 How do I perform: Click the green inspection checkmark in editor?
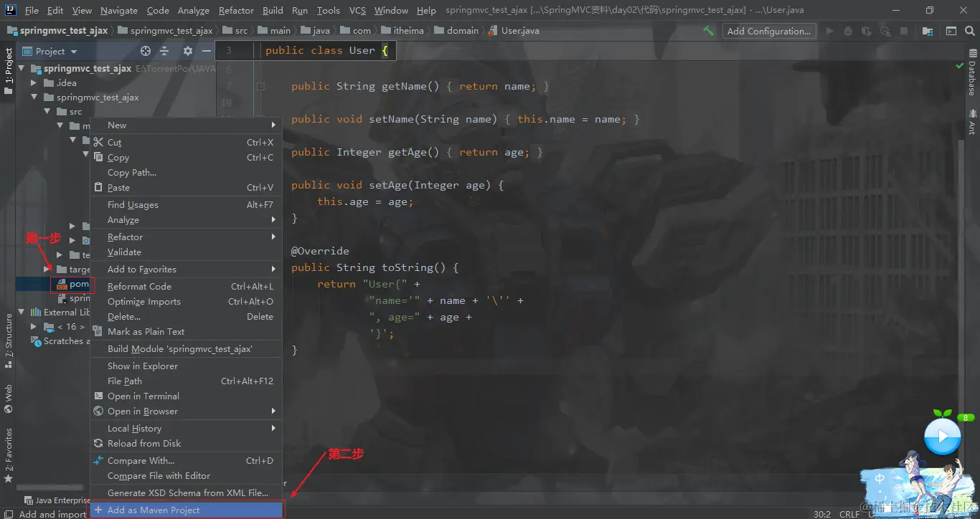coord(960,66)
